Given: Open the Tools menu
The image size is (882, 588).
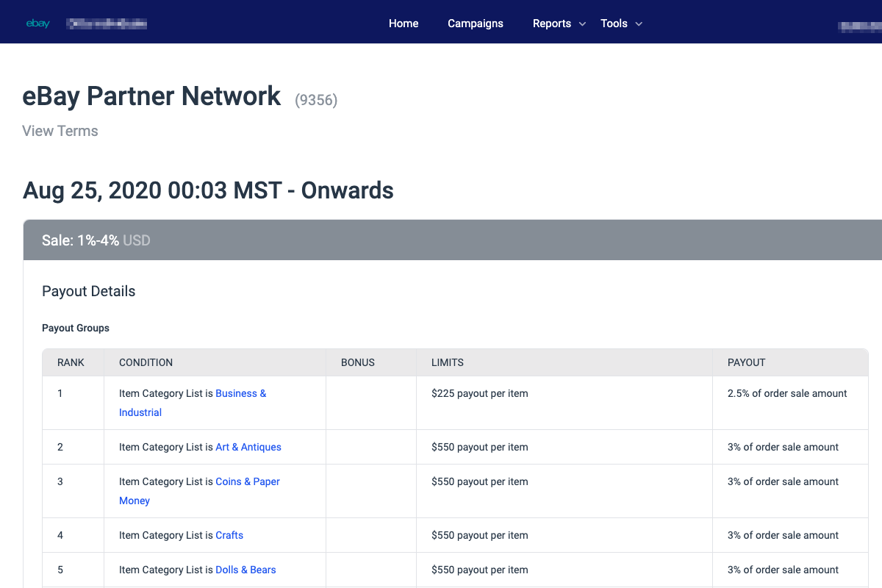Looking at the screenshot, I should click(614, 24).
